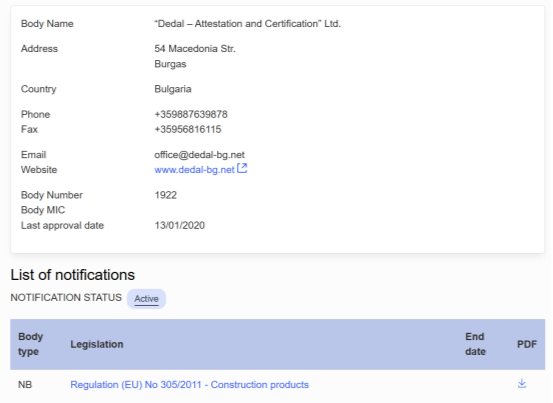Click the End date column header
This screenshot has width=553, height=403.
click(x=475, y=344)
